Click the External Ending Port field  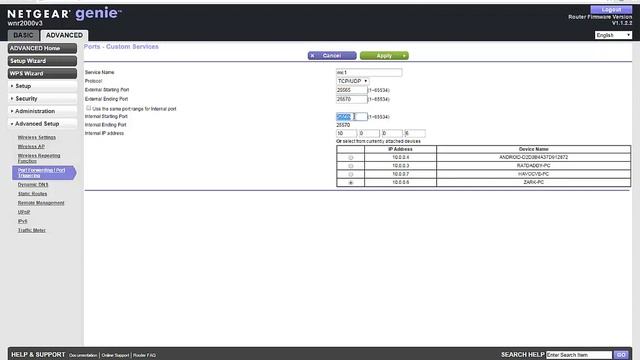(x=351, y=99)
